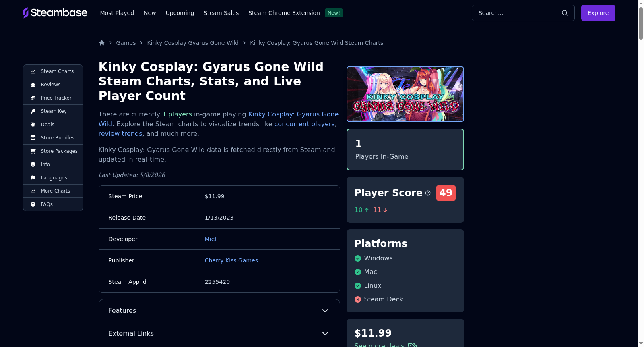
Task: Click the review trends link
Action: click(120, 134)
